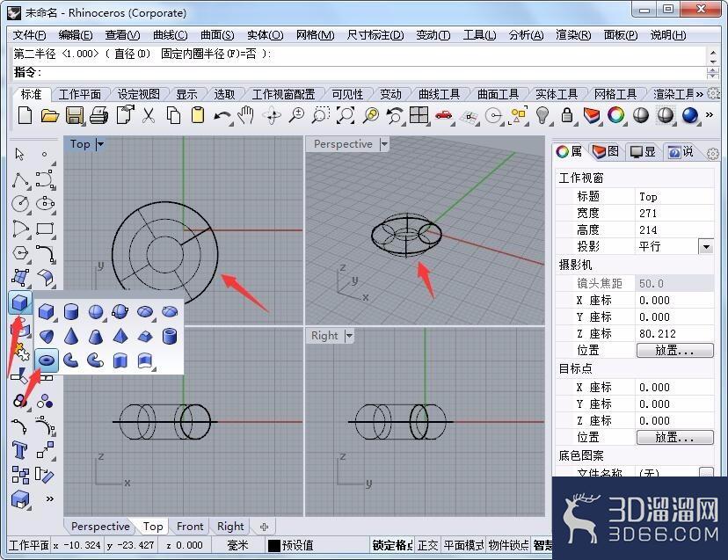Toggle 锁定格点 grid snap
The height and width of the screenshot is (560, 728).
pyautogui.click(x=392, y=545)
